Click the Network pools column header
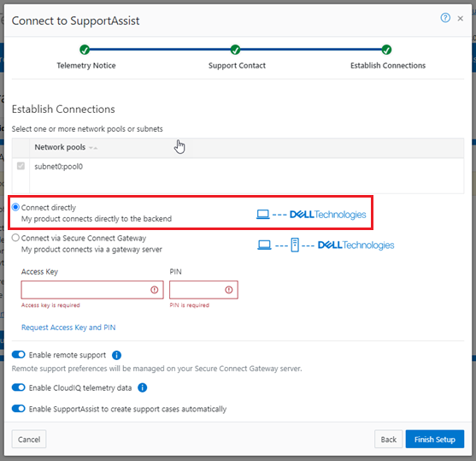This screenshot has height=461, width=476. [x=60, y=147]
